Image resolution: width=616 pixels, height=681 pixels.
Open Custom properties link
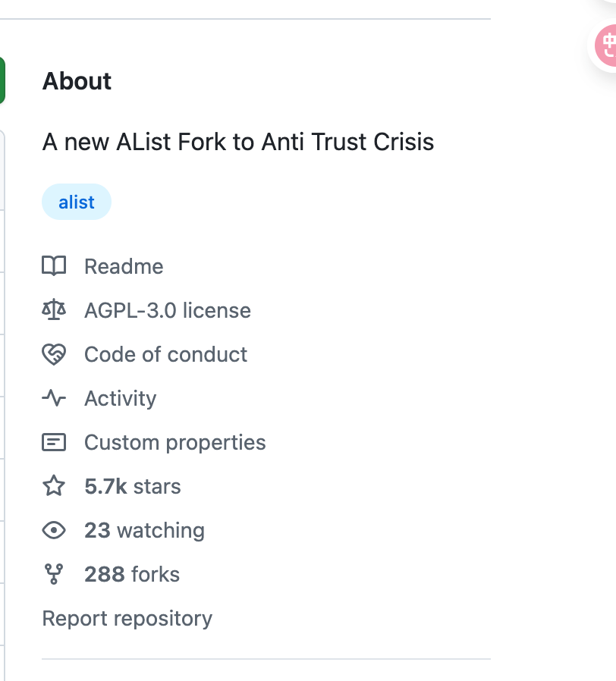pos(174,442)
